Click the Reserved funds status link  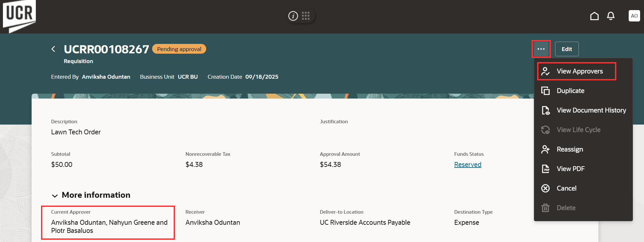pyautogui.click(x=467, y=165)
